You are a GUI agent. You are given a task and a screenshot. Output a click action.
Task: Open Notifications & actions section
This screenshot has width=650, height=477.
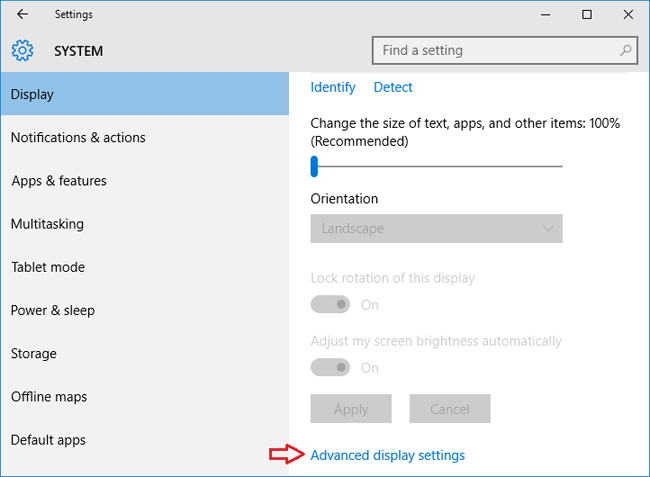78,137
